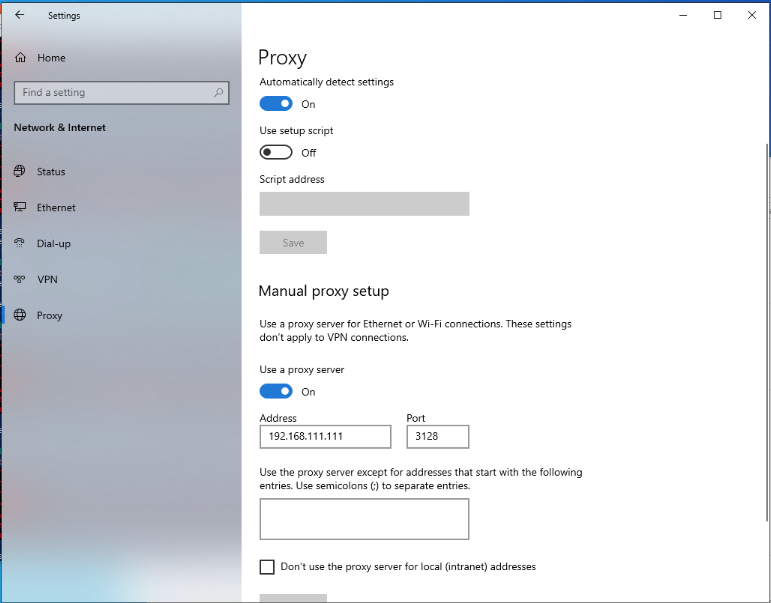771x603 pixels.
Task: Edit the proxy Address field 192.168.111.111
Action: point(326,436)
